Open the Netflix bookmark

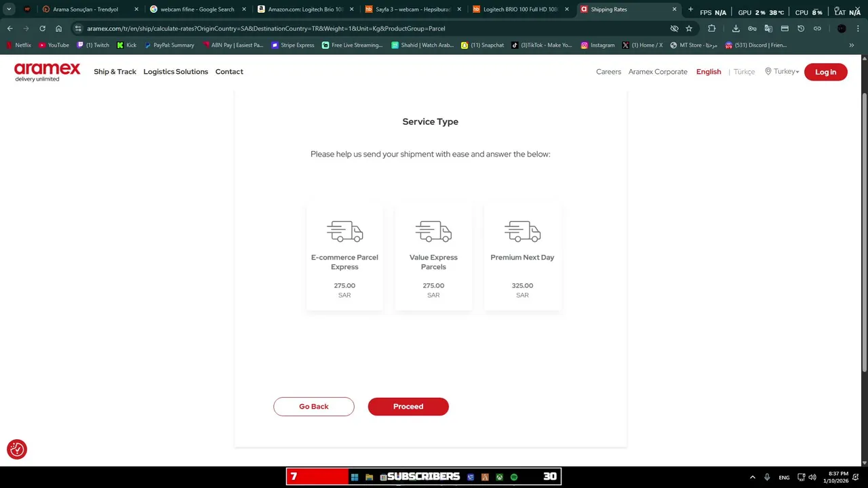tap(18, 45)
